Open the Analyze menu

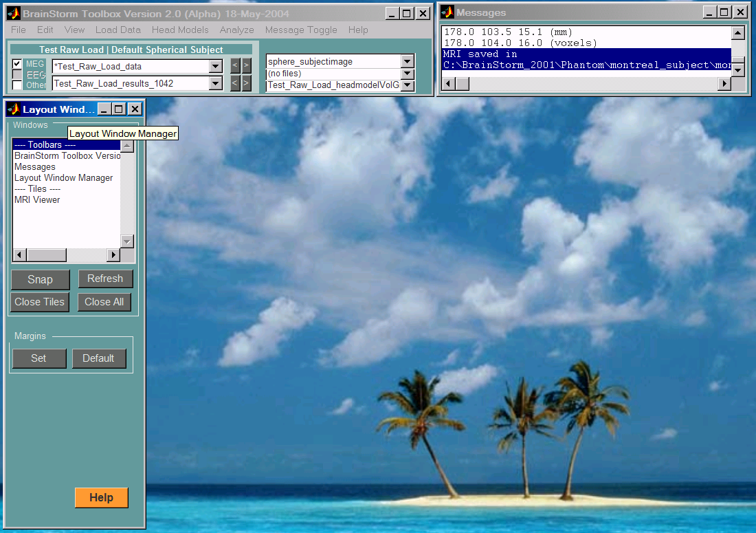tap(236, 30)
